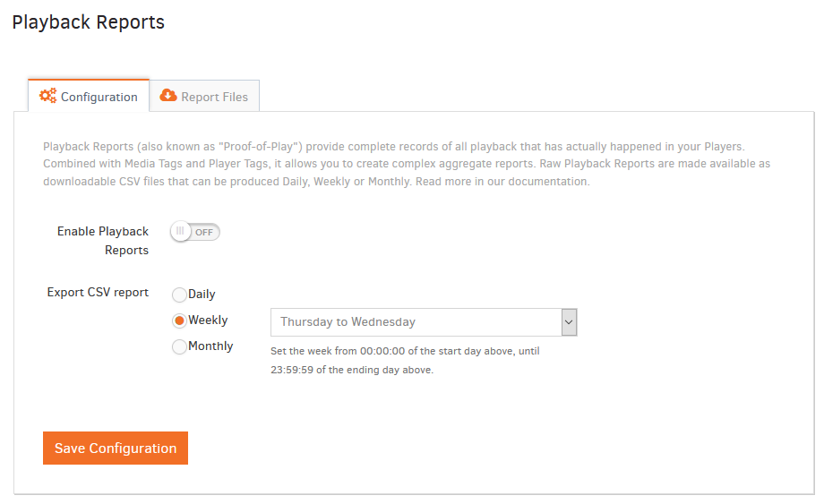The height and width of the screenshot is (504, 824).
Task: Click the Daily option label
Action: point(202,294)
